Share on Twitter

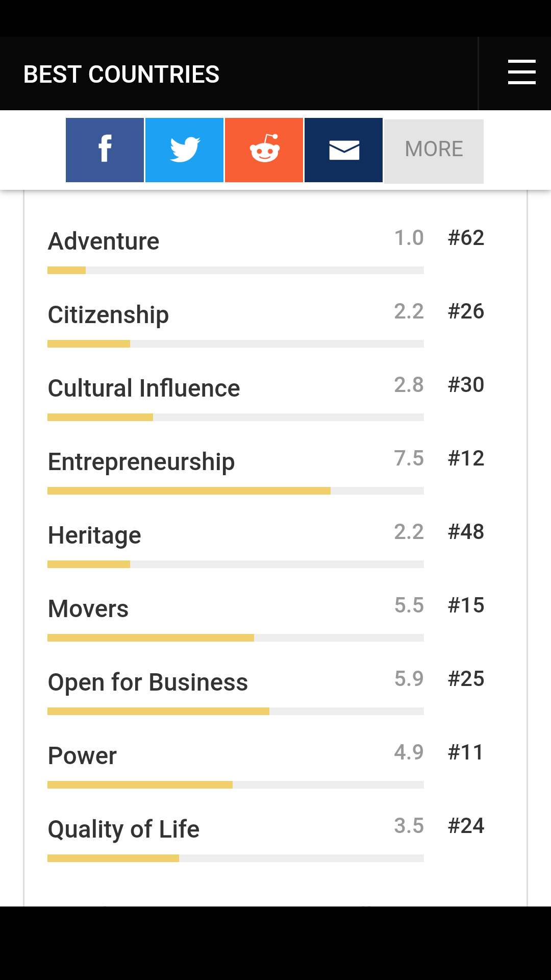tap(184, 150)
